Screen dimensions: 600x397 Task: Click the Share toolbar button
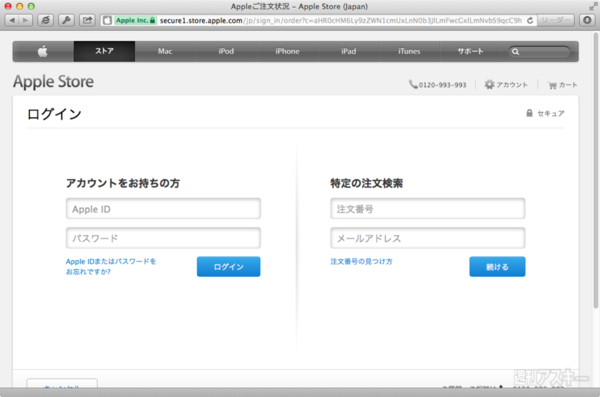point(87,20)
